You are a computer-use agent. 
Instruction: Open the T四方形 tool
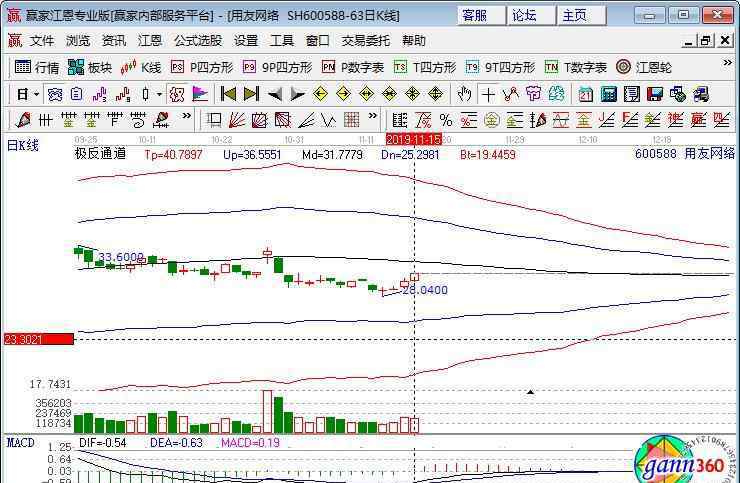(x=425, y=68)
